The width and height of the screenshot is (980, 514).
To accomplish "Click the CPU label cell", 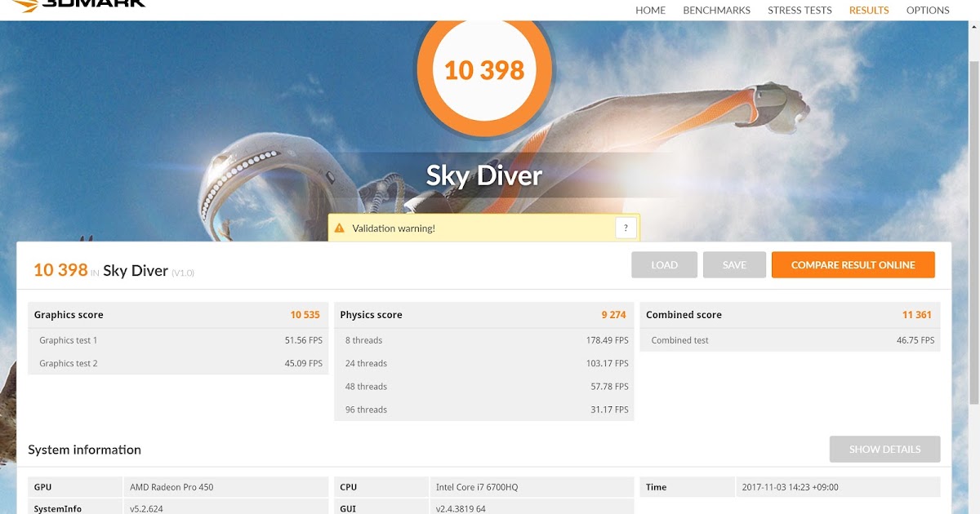I will point(381,487).
